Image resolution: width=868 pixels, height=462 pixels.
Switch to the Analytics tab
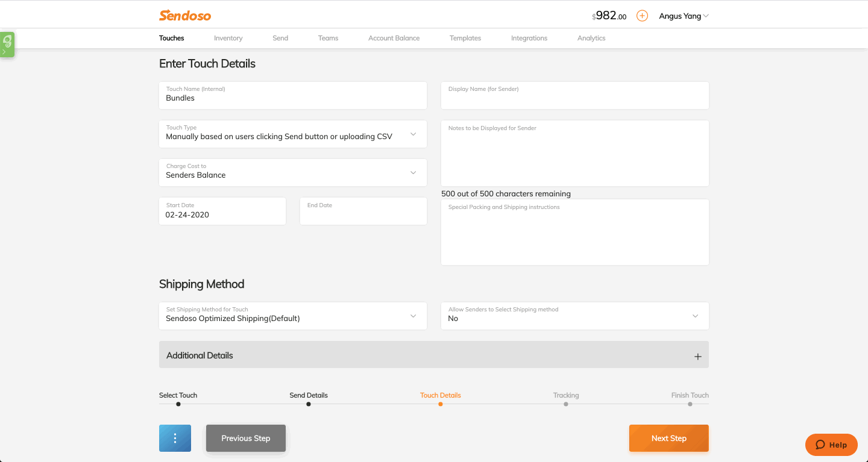591,38
